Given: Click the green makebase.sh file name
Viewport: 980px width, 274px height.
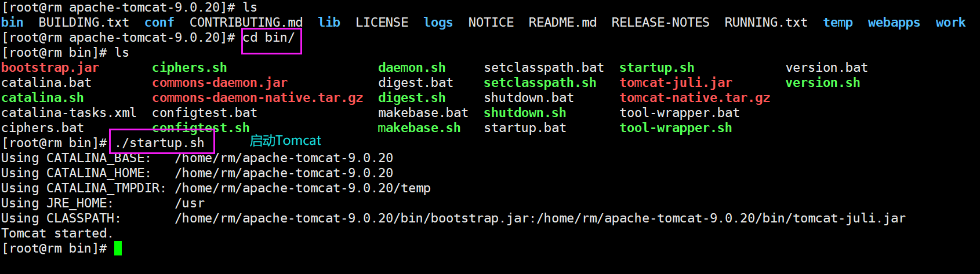Looking at the screenshot, I should (419, 128).
